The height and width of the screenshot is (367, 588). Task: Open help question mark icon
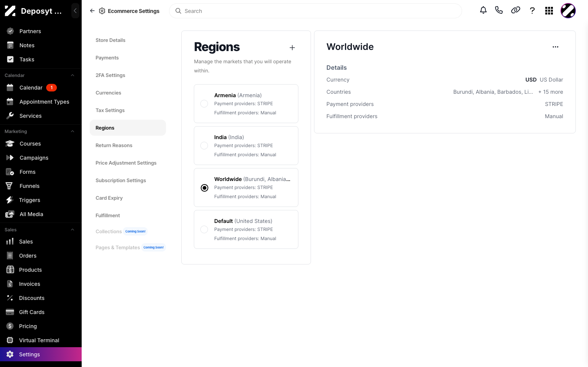click(532, 11)
